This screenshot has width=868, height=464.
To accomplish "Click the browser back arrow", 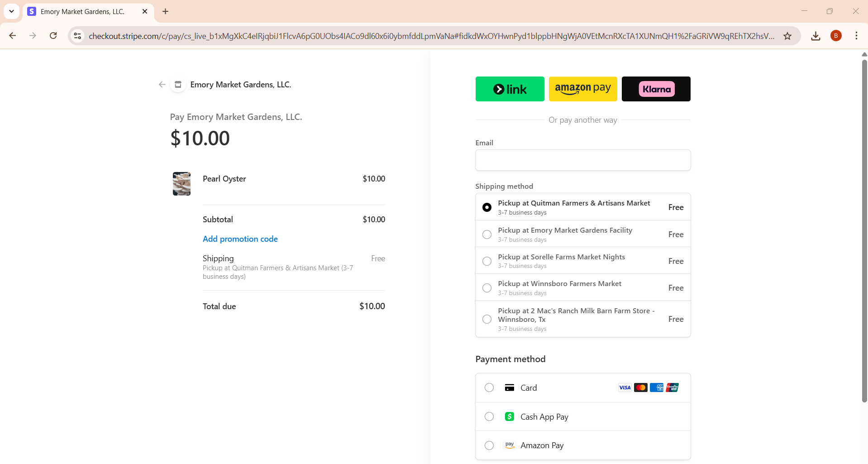I will click(13, 36).
